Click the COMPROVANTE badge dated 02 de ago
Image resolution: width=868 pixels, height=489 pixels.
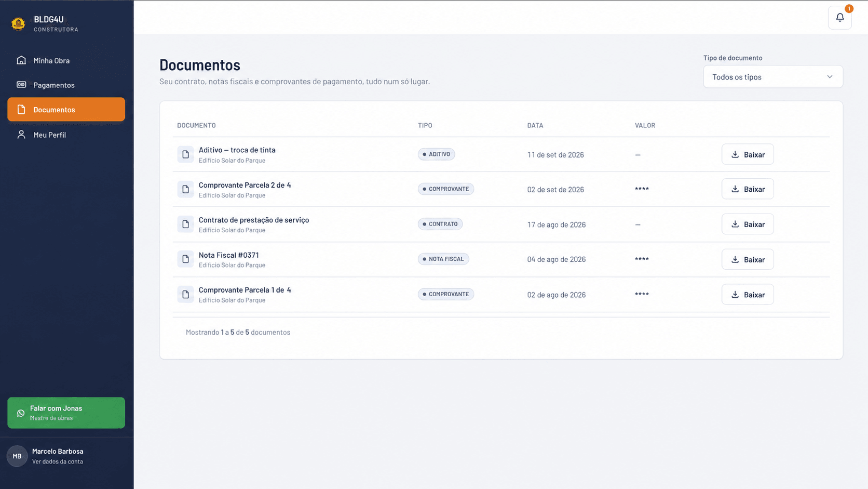(446, 294)
